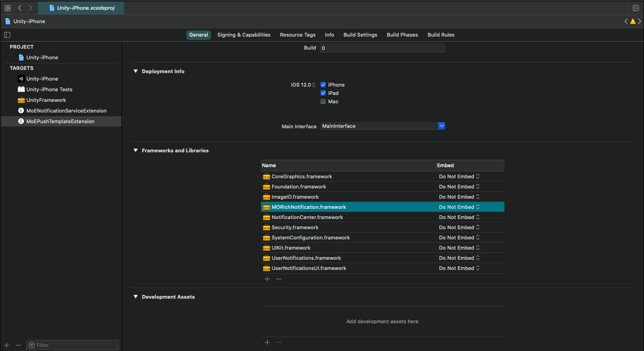644x351 pixels.
Task: Remove selected framework with minus button
Action: point(279,279)
